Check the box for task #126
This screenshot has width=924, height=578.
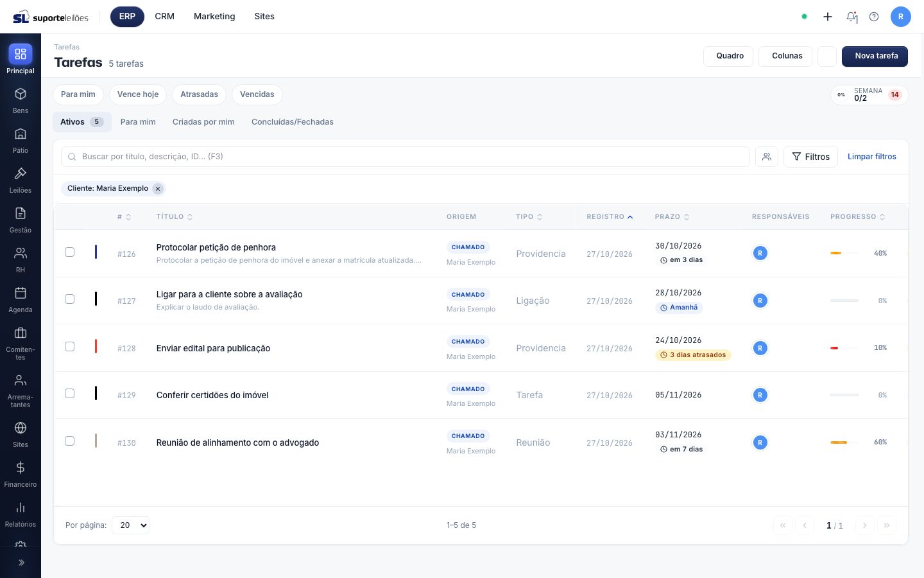coord(70,252)
